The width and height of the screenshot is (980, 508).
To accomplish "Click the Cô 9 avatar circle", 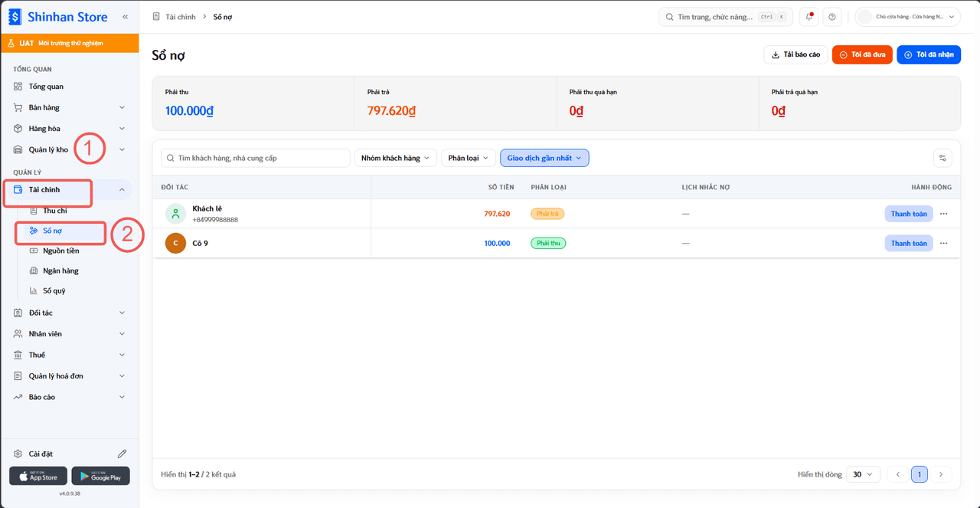I will (175, 243).
